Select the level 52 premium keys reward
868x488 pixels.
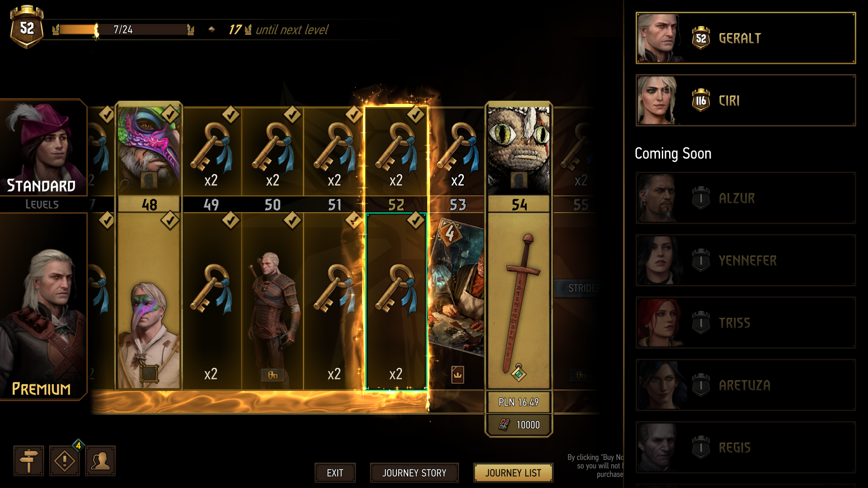coord(396,301)
